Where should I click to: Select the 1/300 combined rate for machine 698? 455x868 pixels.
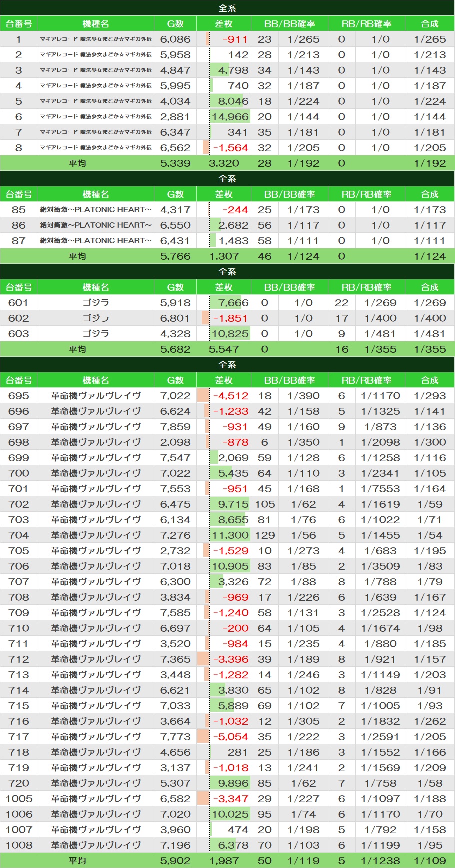(430, 442)
